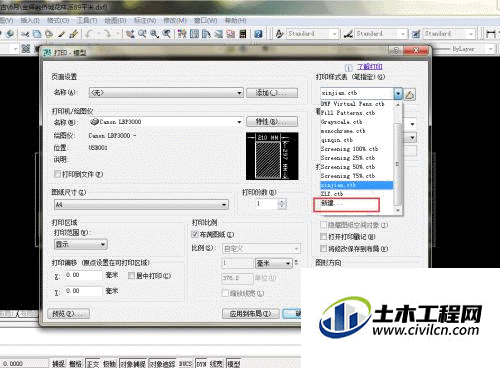
Task: Toggle the 布满图纸 checkbox
Action: 195,234
